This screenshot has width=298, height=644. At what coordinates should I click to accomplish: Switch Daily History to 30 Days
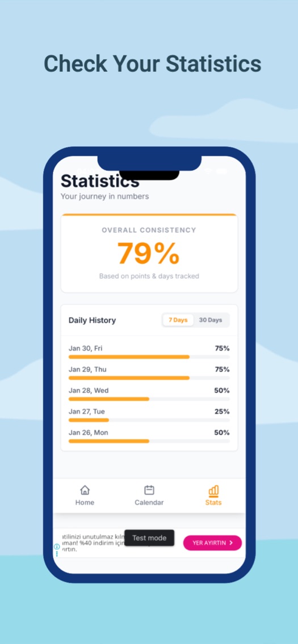coord(211,320)
